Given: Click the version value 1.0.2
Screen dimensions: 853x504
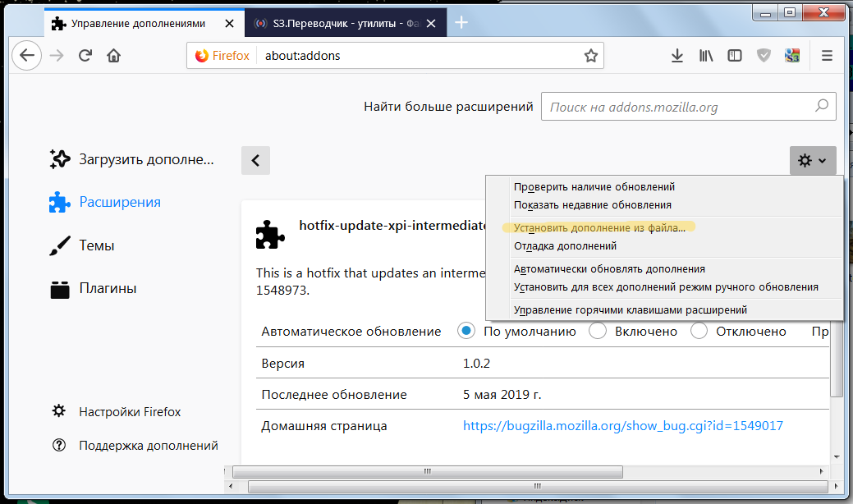Looking at the screenshot, I should pos(476,363).
